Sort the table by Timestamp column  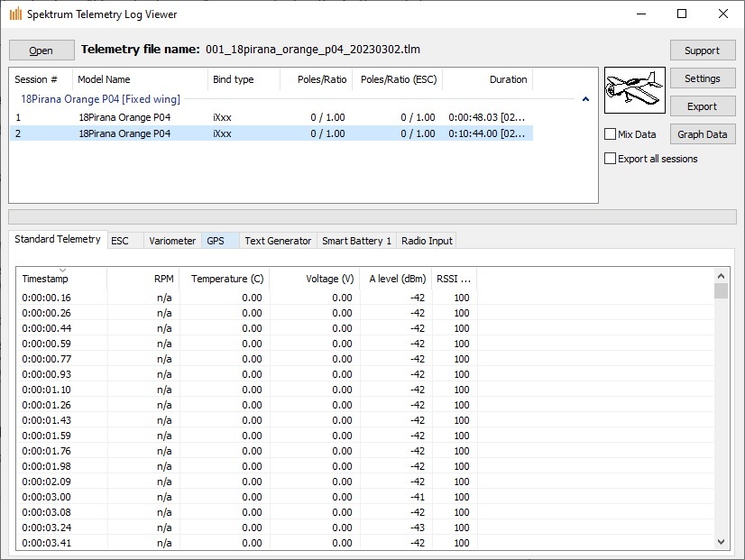coord(46,279)
